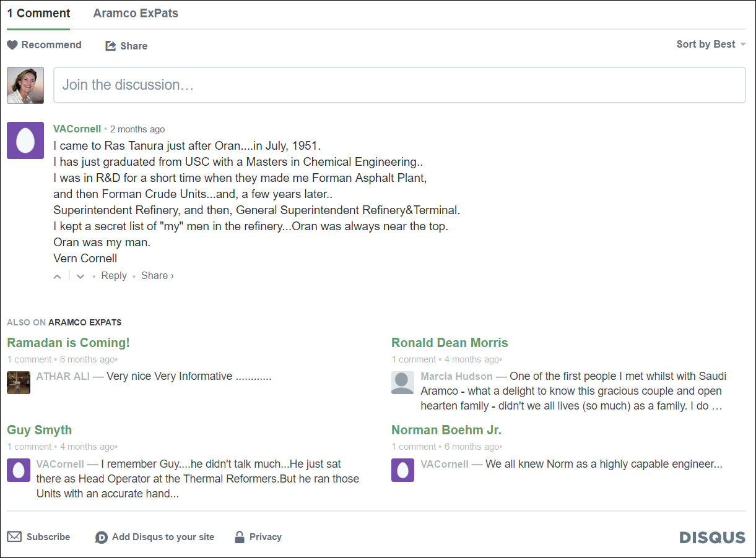The width and height of the screenshot is (756, 558).
Task: Open the Ramadan is Coming! article
Action: tap(68, 343)
